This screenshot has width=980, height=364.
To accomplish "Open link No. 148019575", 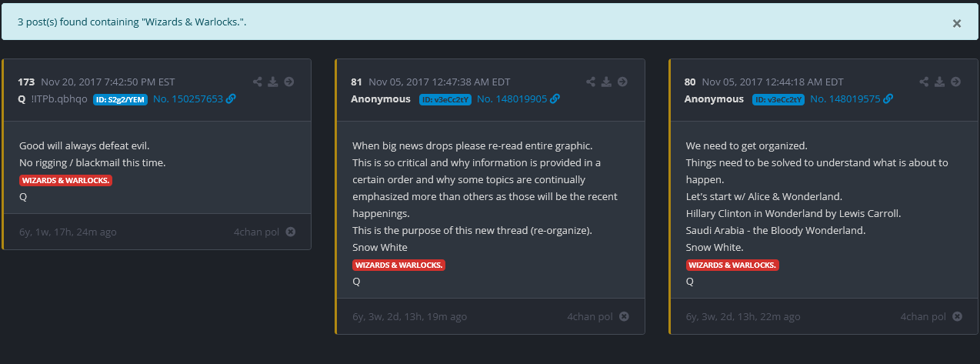I will pos(852,99).
